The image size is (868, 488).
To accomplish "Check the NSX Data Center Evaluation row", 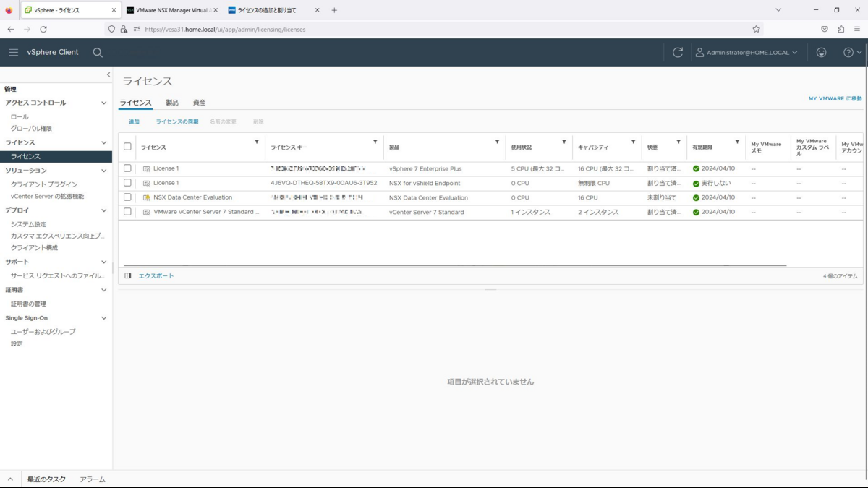I will pyautogui.click(x=127, y=197).
